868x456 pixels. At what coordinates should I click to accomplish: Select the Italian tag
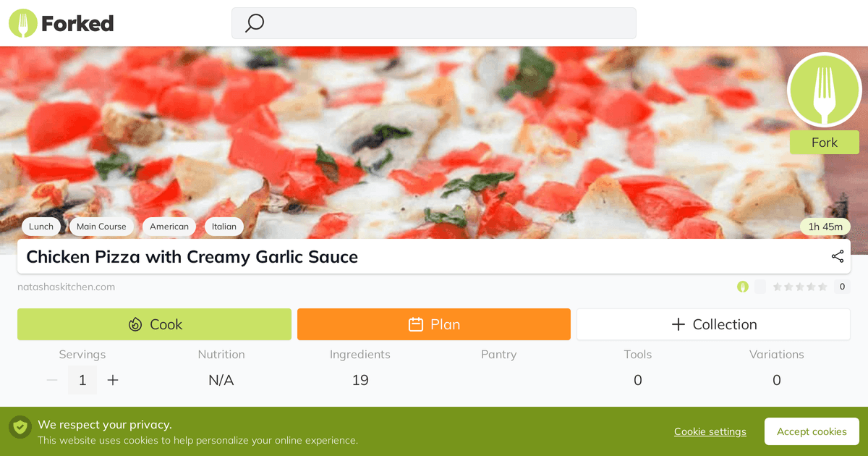[224, 227]
